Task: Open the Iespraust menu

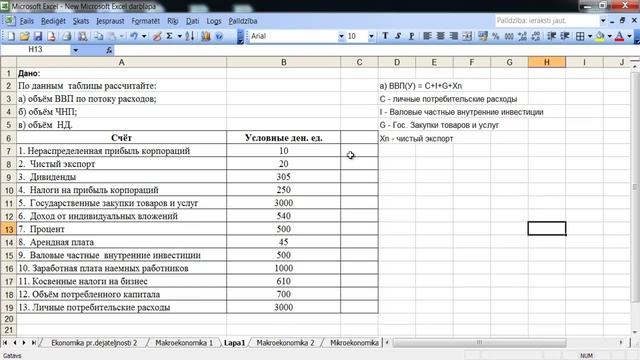Action: click(110, 21)
